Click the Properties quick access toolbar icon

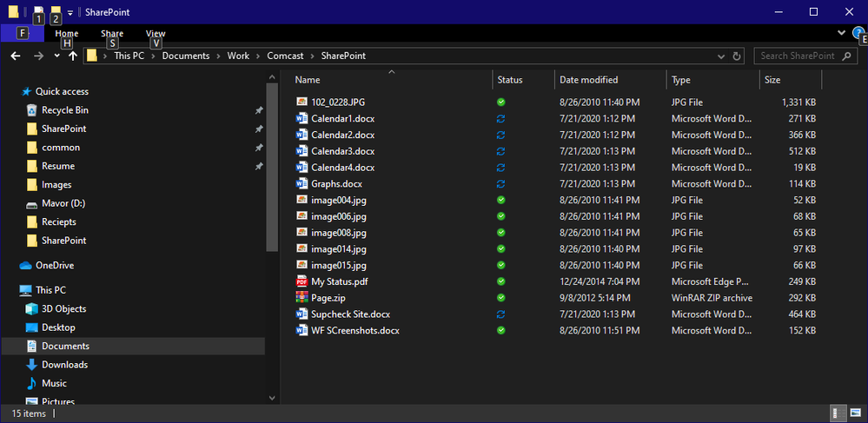(x=39, y=11)
